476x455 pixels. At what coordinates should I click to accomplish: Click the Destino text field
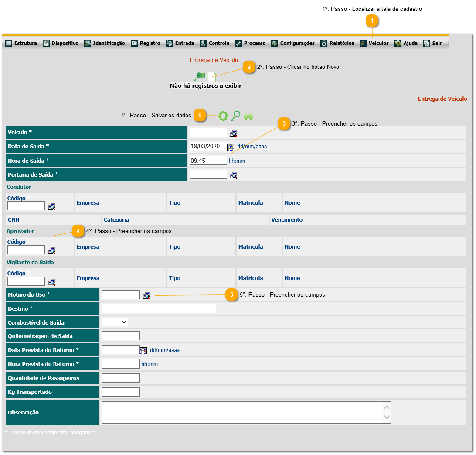pyautogui.click(x=159, y=309)
